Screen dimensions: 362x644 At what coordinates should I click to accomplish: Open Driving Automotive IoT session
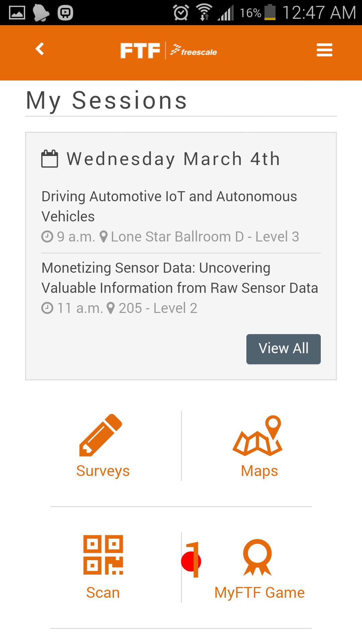pos(169,206)
